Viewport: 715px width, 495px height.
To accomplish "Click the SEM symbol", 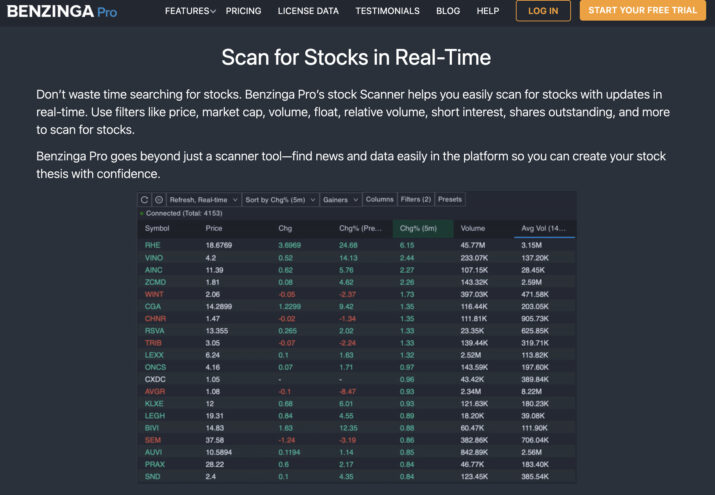I will tap(153, 440).
